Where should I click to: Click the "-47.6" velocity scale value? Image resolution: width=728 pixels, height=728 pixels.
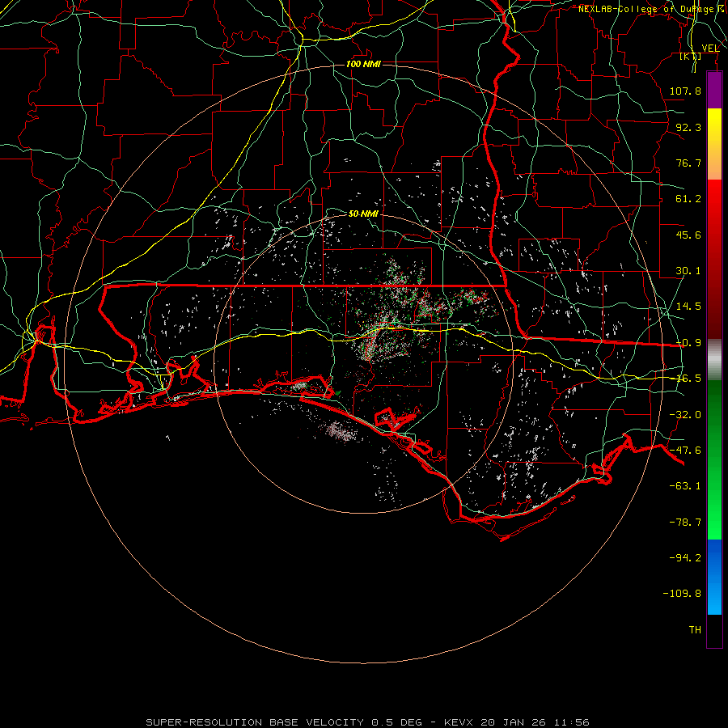685,451
